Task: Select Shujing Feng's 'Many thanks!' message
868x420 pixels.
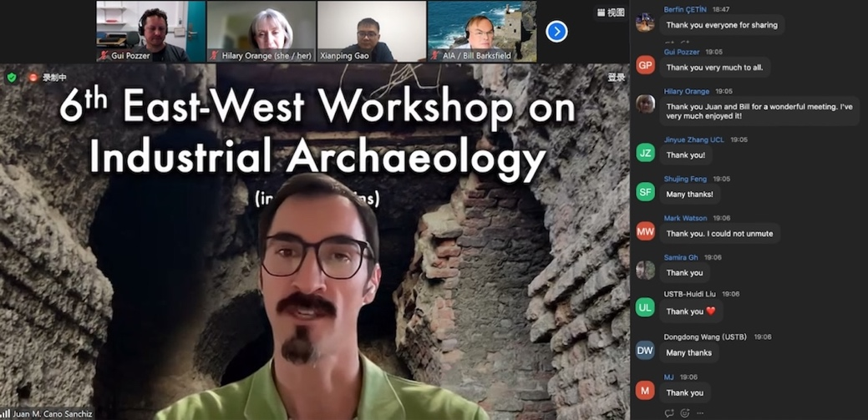Action: pos(689,195)
